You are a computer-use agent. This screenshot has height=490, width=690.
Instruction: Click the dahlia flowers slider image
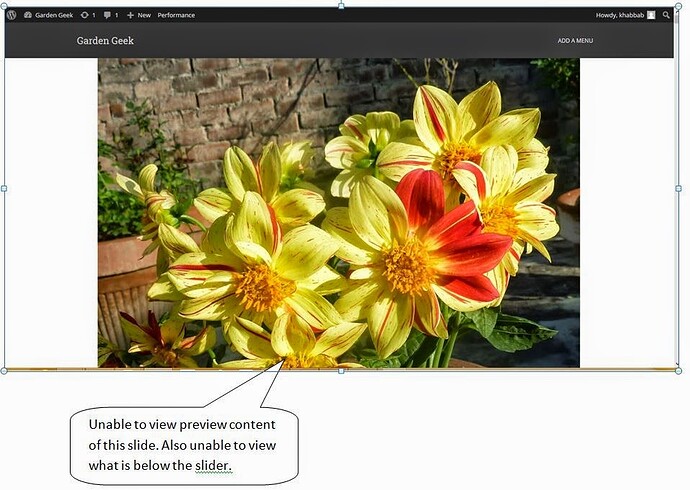338,213
